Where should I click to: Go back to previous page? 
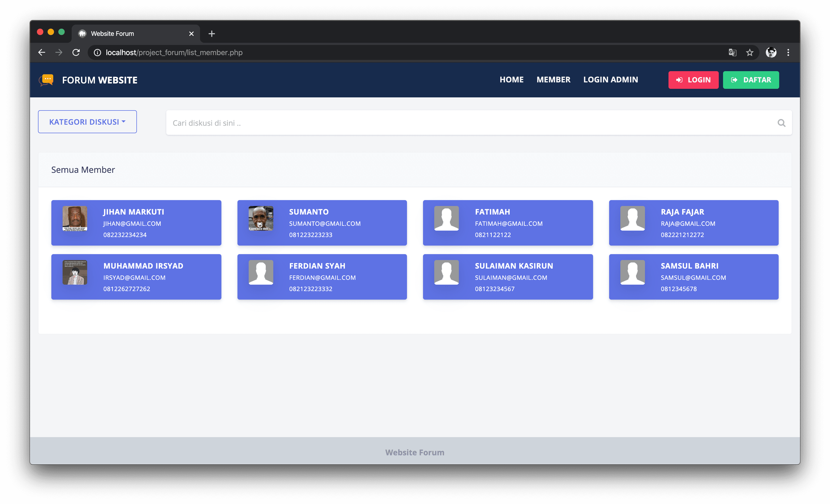click(42, 52)
